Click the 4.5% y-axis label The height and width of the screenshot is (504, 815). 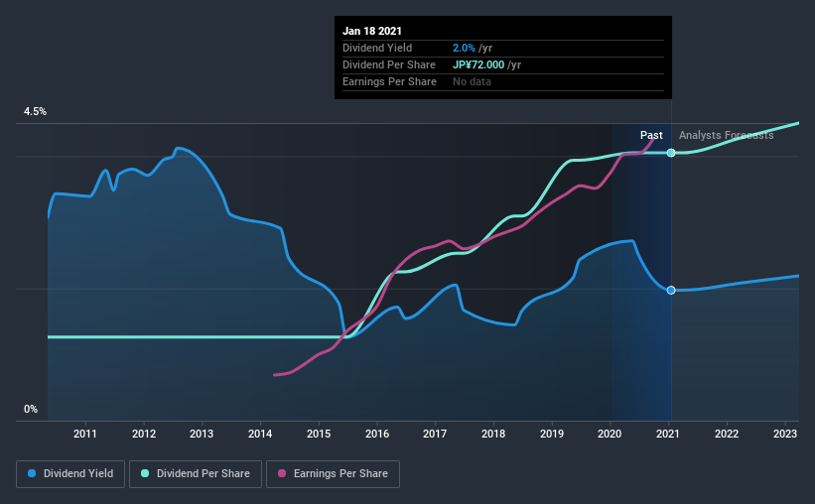pos(35,112)
